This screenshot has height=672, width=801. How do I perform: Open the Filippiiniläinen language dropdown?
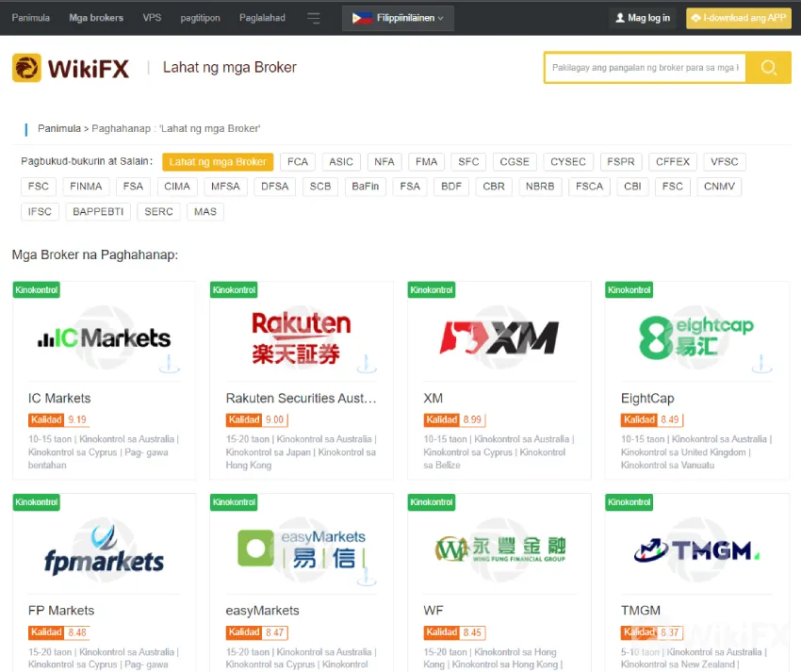click(398, 18)
